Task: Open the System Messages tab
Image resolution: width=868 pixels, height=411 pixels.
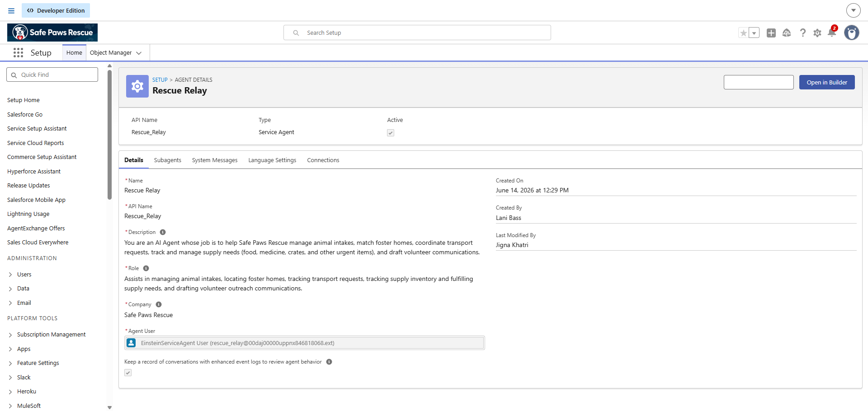Action: tap(215, 160)
